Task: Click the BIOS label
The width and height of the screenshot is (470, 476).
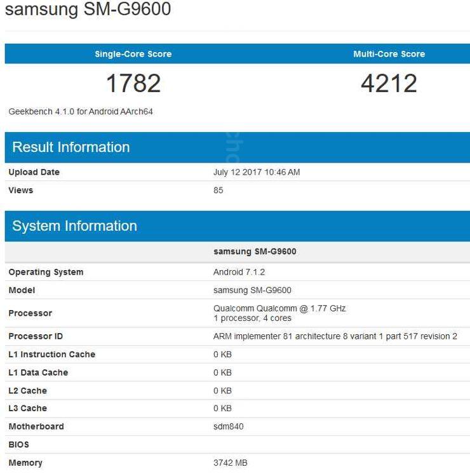Action: [x=19, y=445]
